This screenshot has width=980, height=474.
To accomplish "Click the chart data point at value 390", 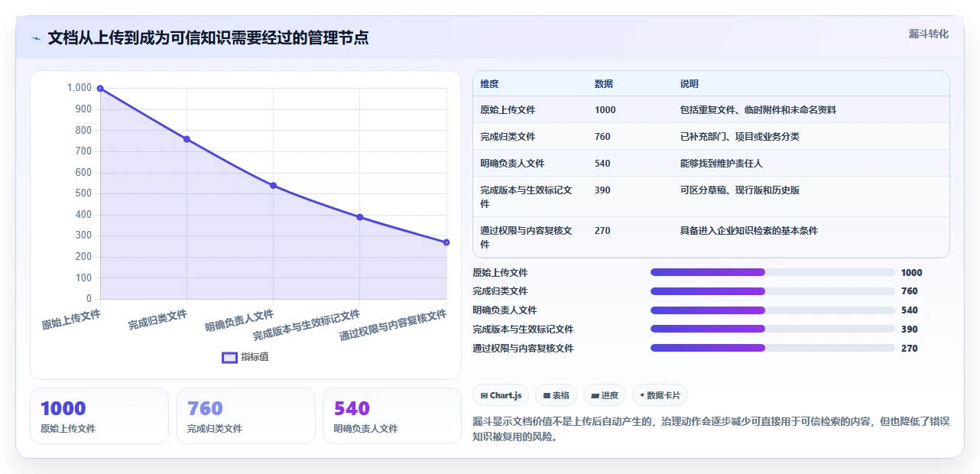I will 360,217.
